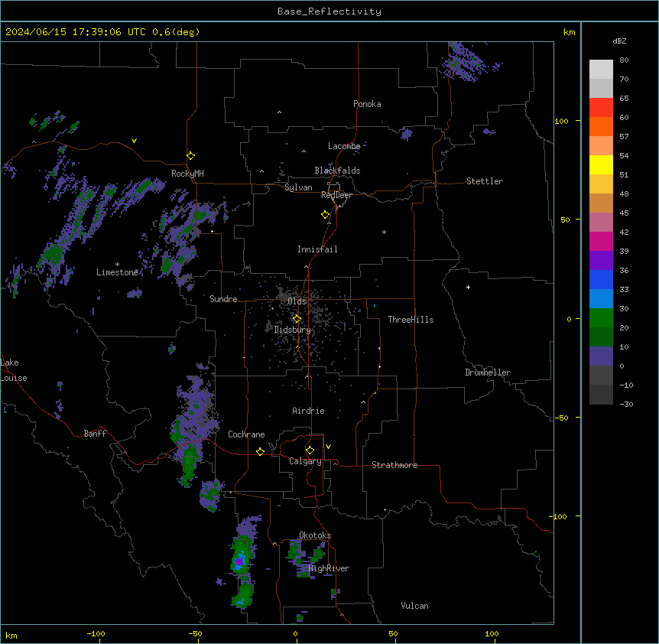Click the Stettler label
659x644 pixels.
[485, 181]
